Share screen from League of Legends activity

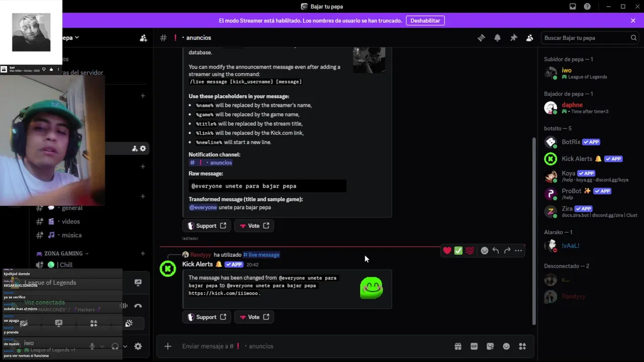pos(138,283)
